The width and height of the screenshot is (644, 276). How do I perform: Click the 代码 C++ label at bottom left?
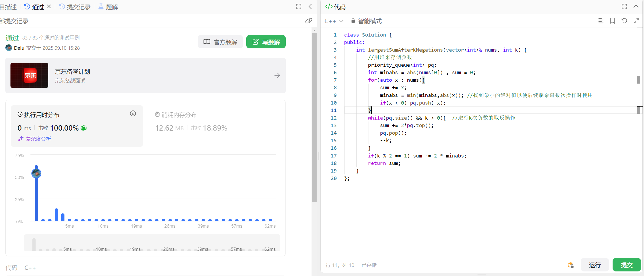pos(21,268)
